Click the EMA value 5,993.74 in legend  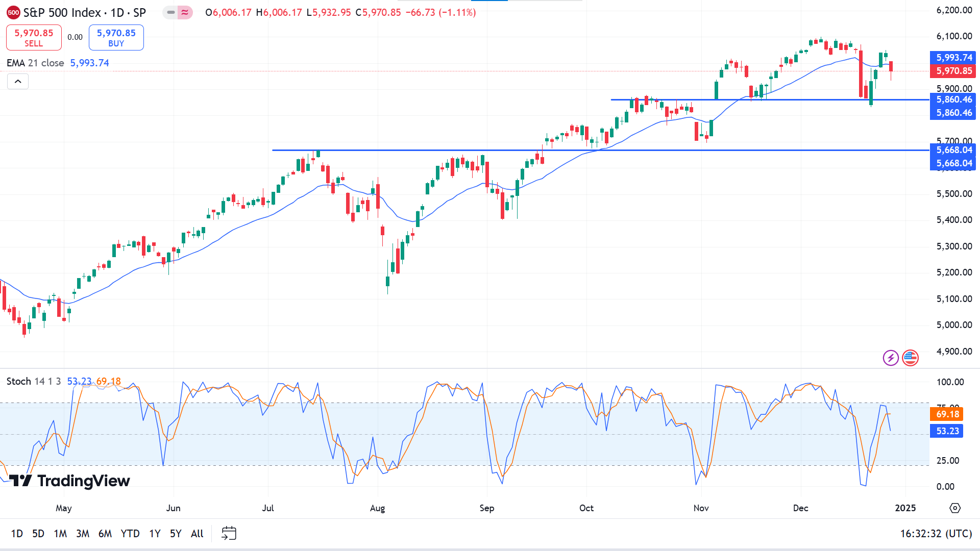tap(90, 63)
